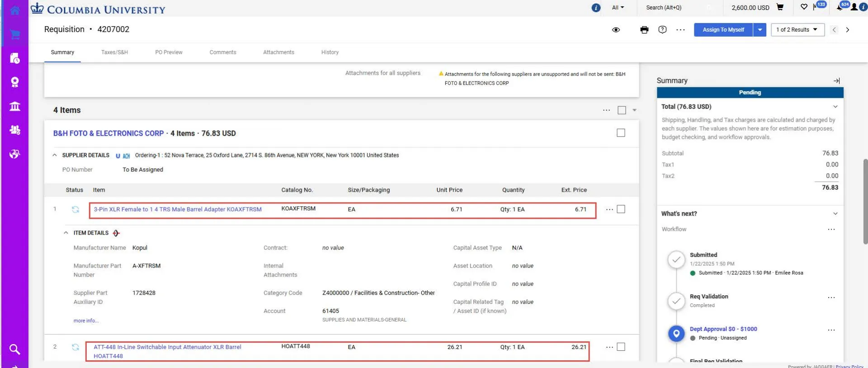Open the sidebar menu search magnifier
Viewport: 868px width, 368px height.
click(x=15, y=349)
